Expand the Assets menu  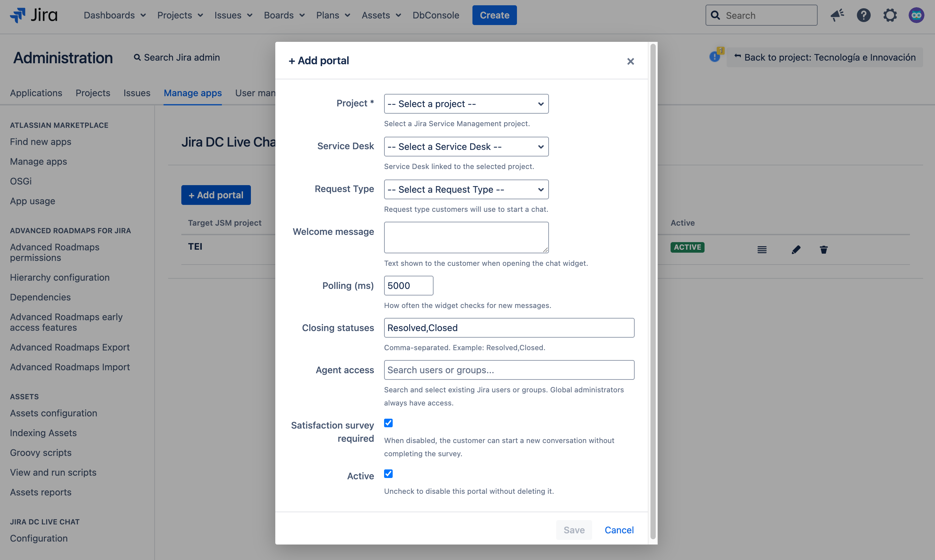click(x=381, y=15)
